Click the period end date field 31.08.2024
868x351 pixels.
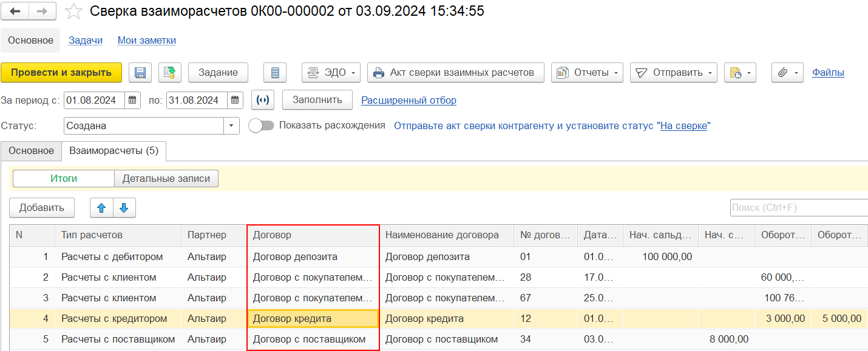(x=198, y=100)
